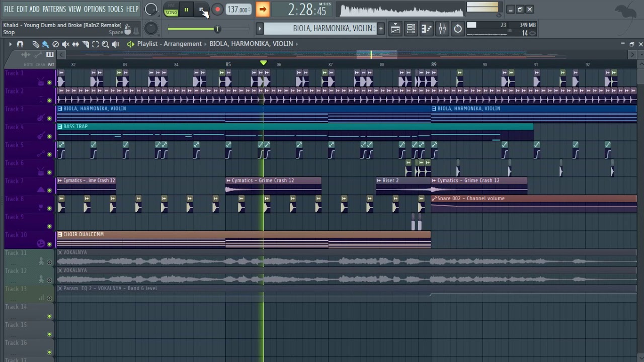Click the BIOLA, HARMONIKA, VIOLIN breadcrumb
644x362 pixels.
coord(251,44)
